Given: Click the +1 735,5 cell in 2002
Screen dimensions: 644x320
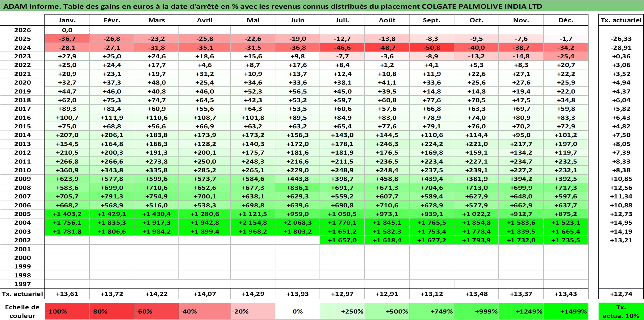Looking at the screenshot, I should pos(566,240).
